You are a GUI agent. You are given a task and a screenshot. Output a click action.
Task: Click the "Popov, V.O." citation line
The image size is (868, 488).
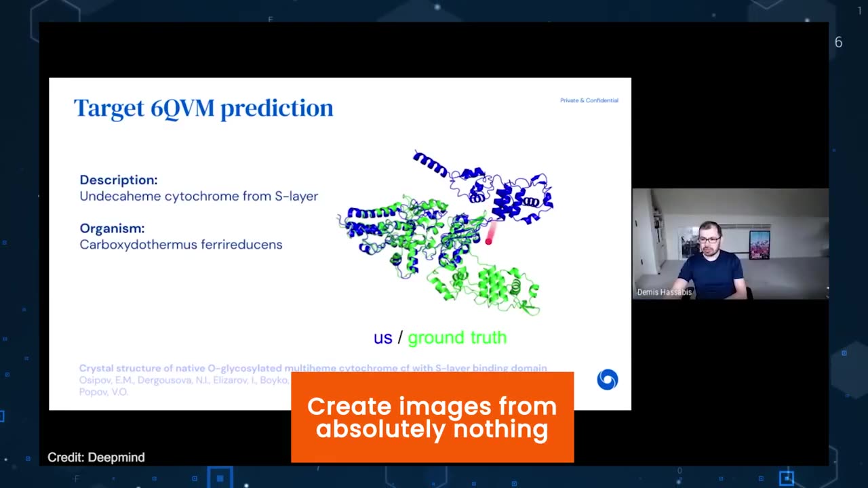click(x=103, y=392)
